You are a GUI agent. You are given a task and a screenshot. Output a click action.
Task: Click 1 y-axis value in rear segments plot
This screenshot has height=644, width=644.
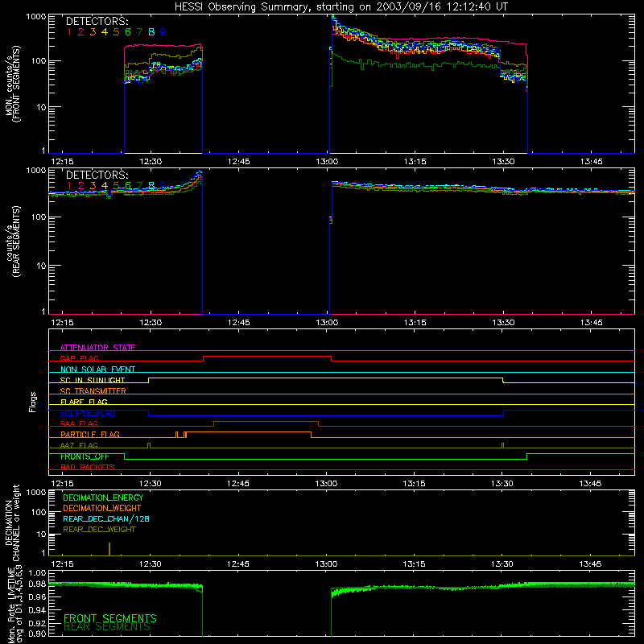pyautogui.click(x=43, y=312)
